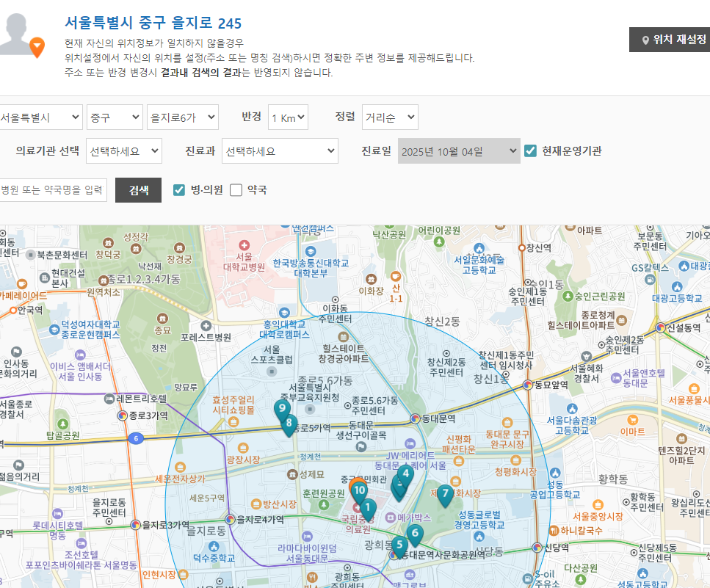The width and height of the screenshot is (710, 588).
Task: Click 동대문역사문화공원역 station label
Action: (x=443, y=554)
